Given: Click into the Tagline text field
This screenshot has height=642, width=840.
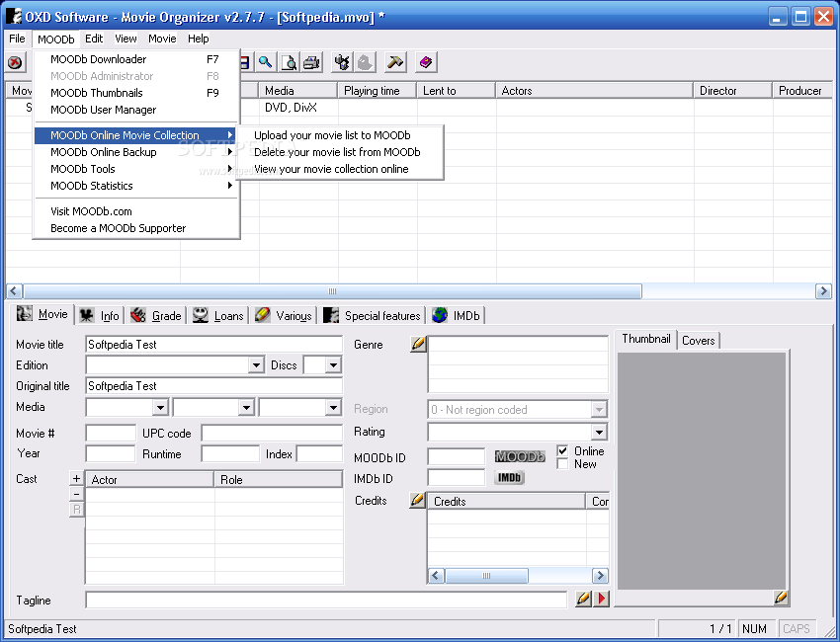Looking at the screenshot, I should click(x=326, y=600).
